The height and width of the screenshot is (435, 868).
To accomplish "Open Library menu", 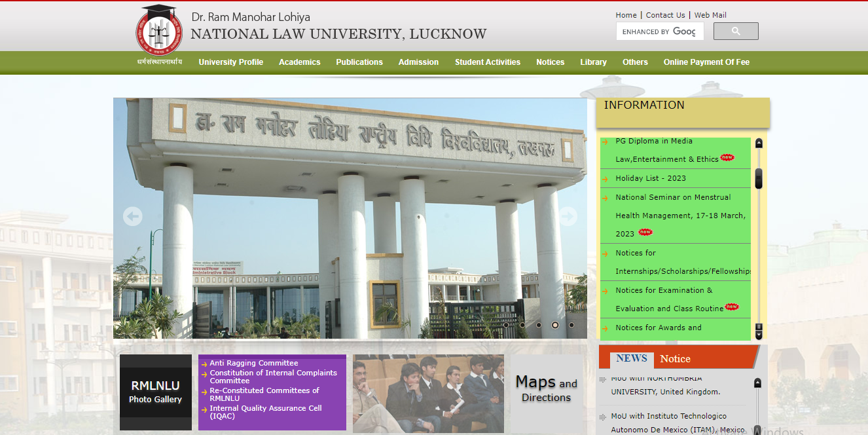I will coord(593,62).
